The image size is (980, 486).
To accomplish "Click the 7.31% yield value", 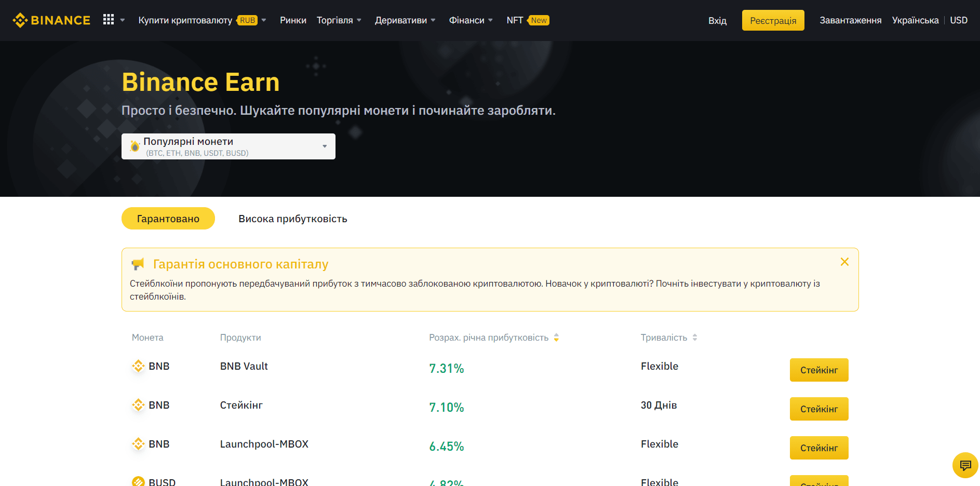I will click(447, 368).
